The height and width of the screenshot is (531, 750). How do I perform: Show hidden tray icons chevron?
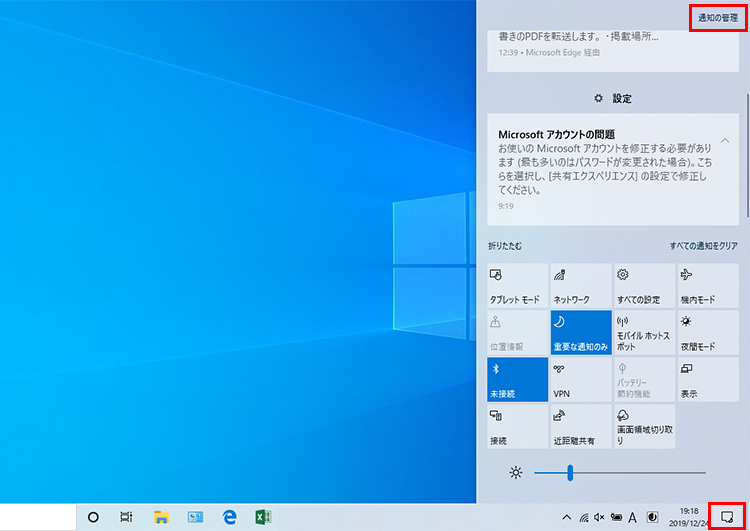pos(567,517)
